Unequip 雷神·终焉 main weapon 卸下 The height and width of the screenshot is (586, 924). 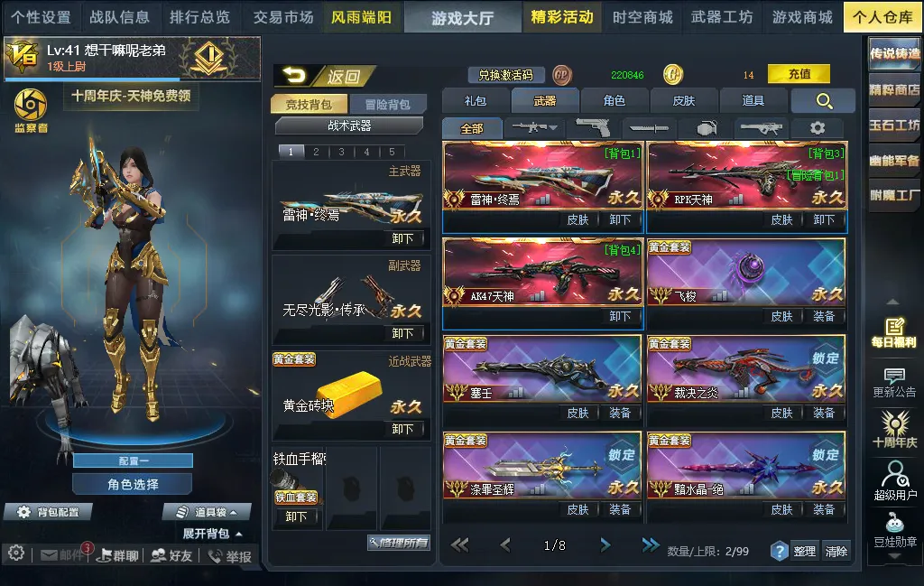click(402, 238)
